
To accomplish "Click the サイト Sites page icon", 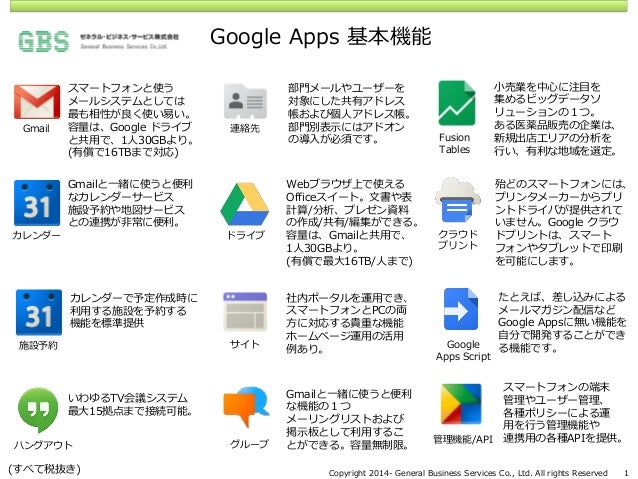I will [245, 311].
